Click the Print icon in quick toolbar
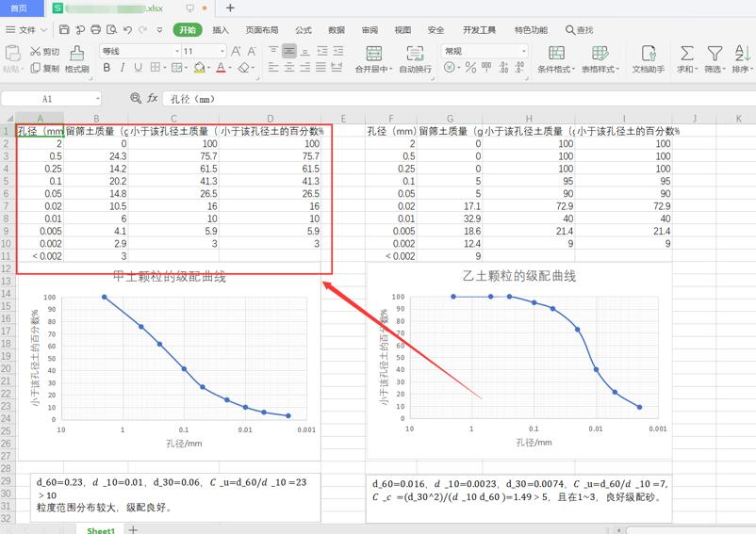 [95, 30]
